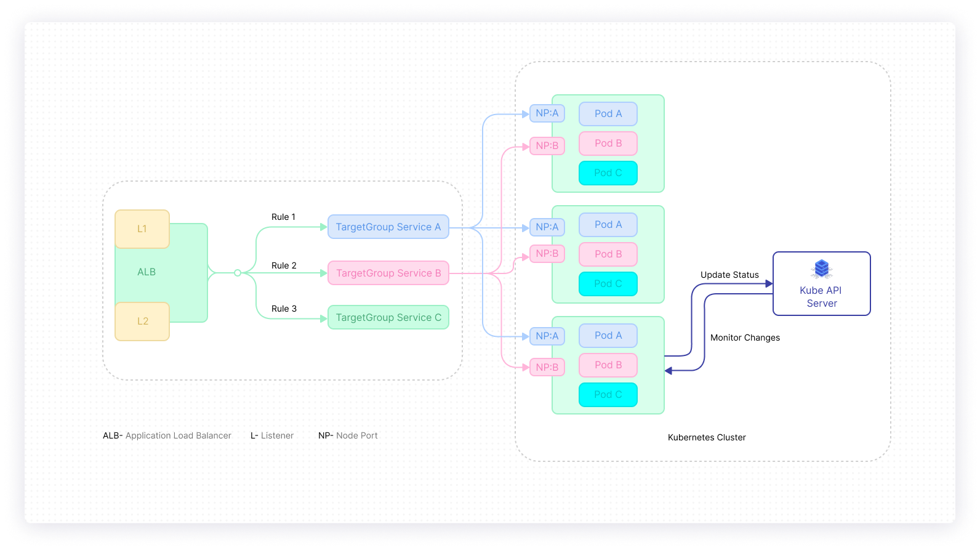This screenshot has height=550, width=980.
Task: Click the Rule 3 label
Action: (284, 309)
